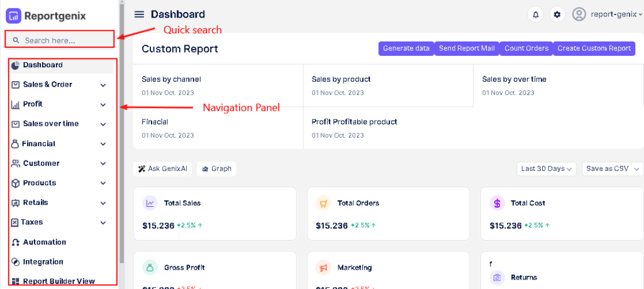Click the Marketing megaphone icon
This screenshot has height=289, width=644.
pos(323,267)
